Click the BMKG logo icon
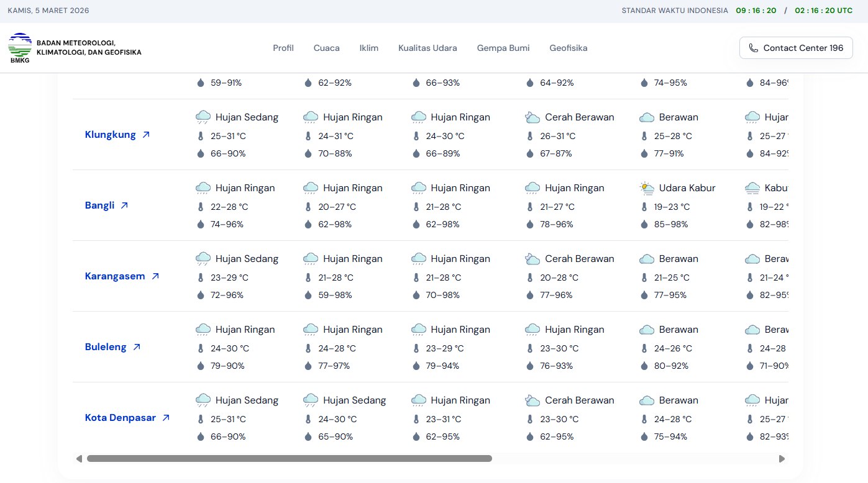 pos(20,48)
